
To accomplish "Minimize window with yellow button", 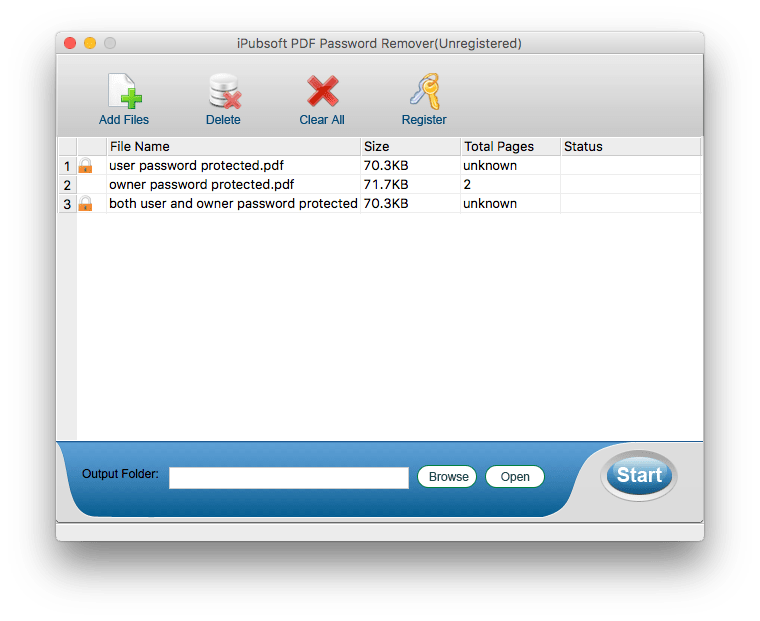I will [90, 43].
